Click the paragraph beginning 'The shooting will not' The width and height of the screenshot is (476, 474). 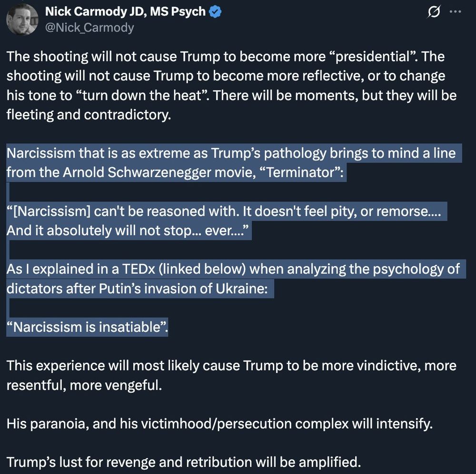232,86
